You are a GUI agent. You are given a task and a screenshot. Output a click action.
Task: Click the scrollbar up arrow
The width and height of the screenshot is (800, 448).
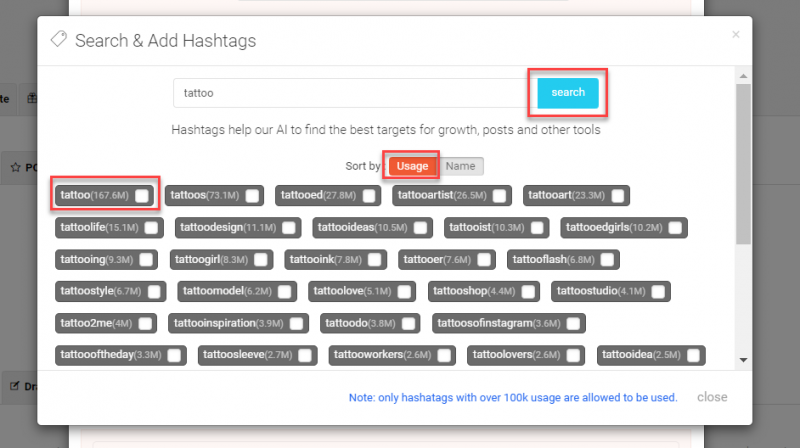click(x=743, y=74)
